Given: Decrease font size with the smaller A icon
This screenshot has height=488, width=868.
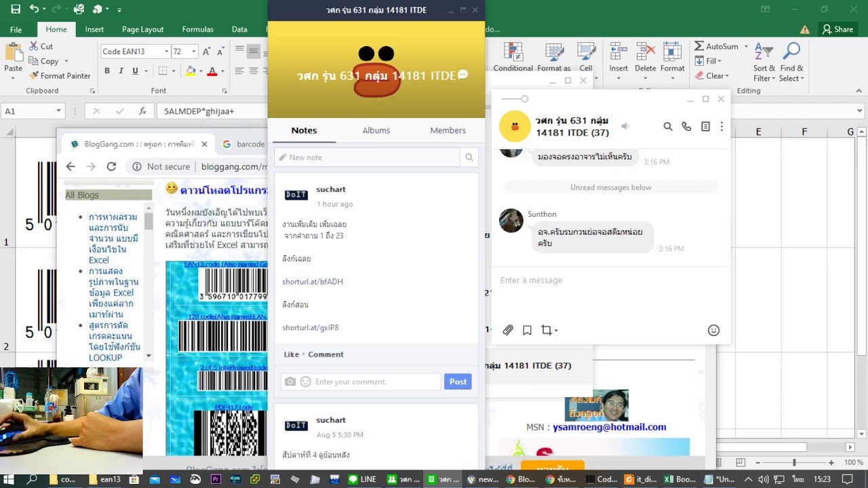Looking at the screenshot, I should (221, 52).
